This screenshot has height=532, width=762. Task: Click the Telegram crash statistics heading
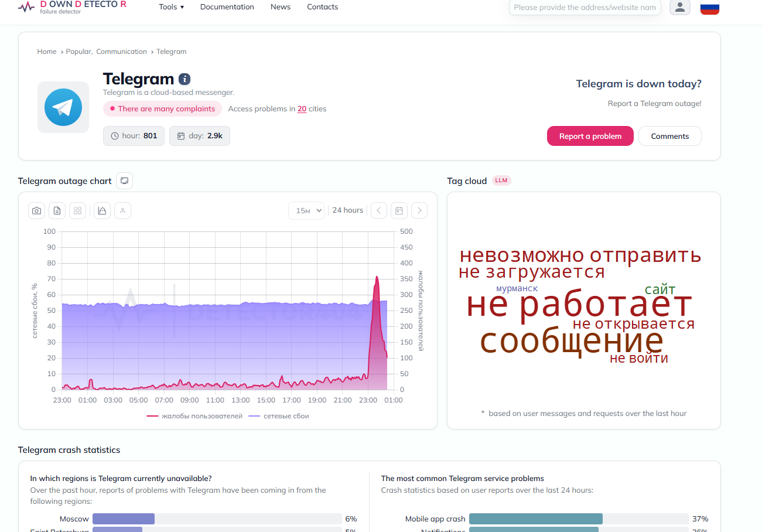coord(69,450)
